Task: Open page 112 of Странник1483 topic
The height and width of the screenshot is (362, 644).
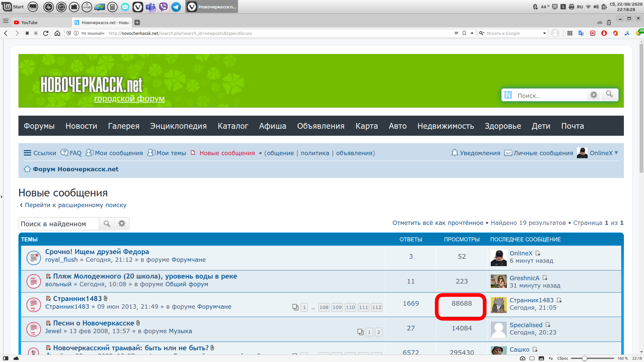Action: pyautogui.click(x=377, y=307)
